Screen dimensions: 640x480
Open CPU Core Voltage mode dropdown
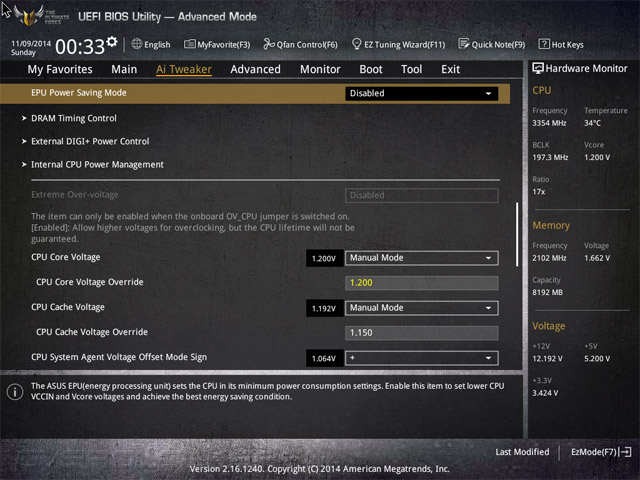(x=422, y=258)
